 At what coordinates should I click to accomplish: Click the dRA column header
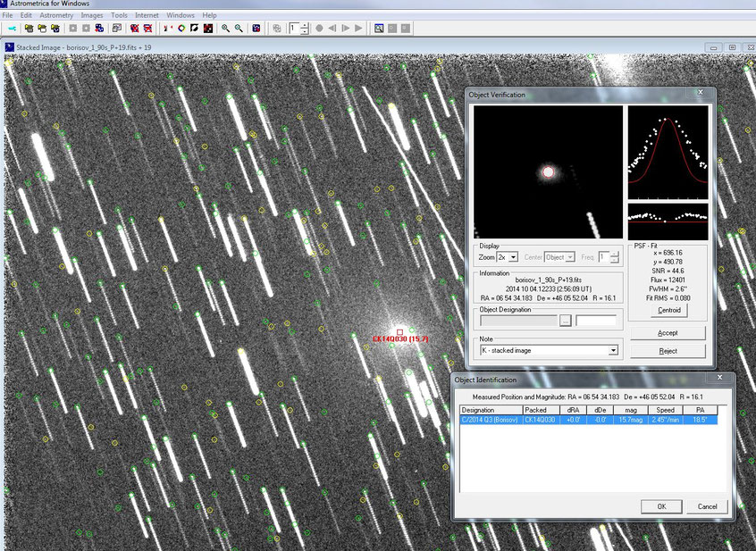click(x=573, y=410)
